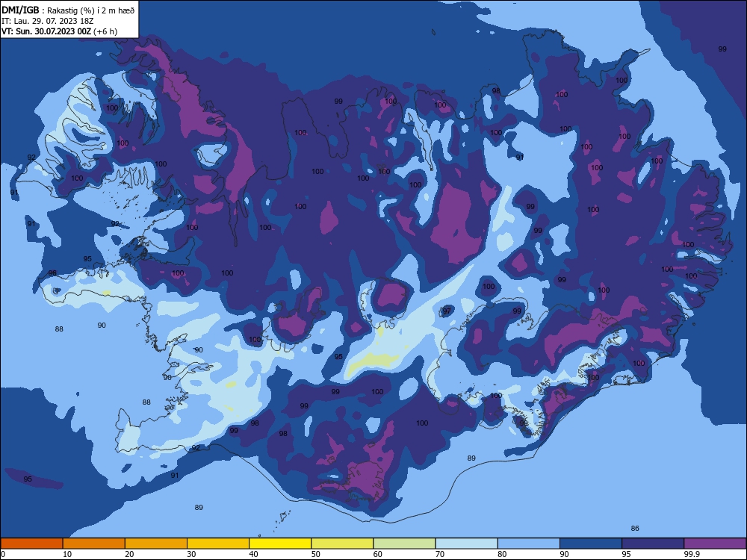Viewport: 747px width, 560px height.
Task: Click the amber 20–30 legend swatch
Action: click(x=156, y=544)
